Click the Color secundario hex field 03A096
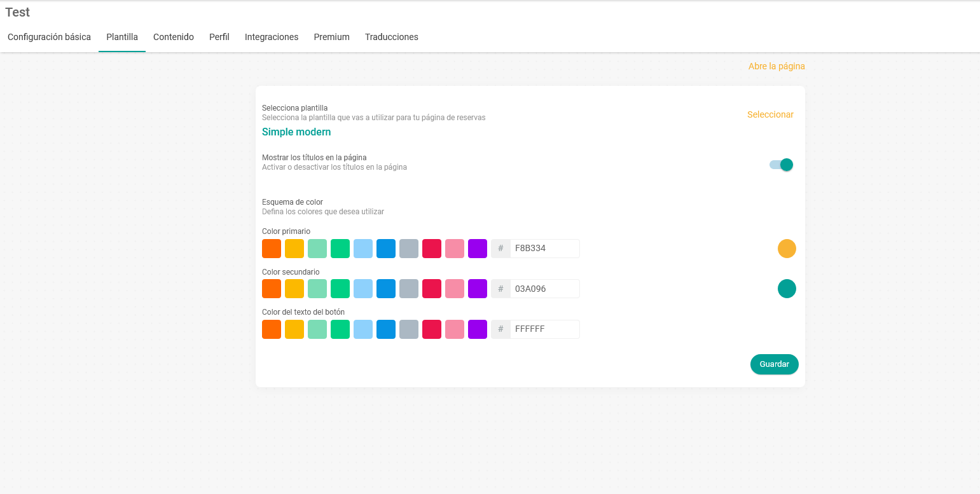The height and width of the screenshot is (494, 980). click(x=545, y=289)
